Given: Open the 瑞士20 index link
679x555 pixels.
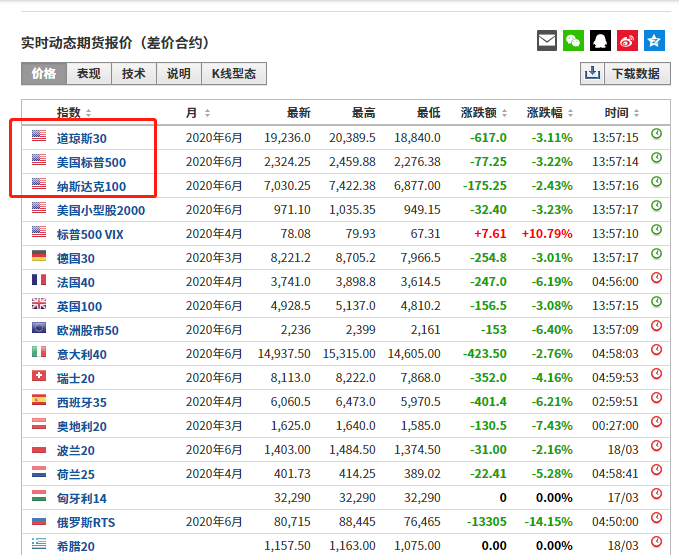Looking at the screenshot, I should [76, 379].
